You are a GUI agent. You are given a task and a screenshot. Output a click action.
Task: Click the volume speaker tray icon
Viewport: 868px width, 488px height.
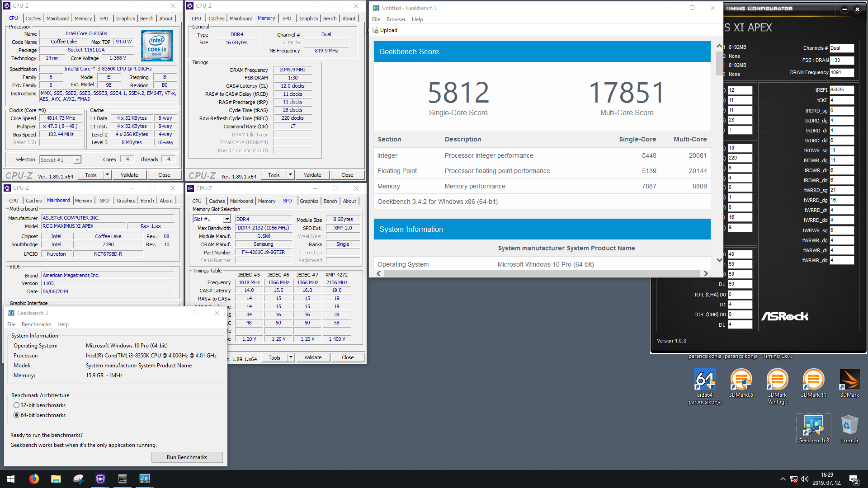tap(805, 479)
